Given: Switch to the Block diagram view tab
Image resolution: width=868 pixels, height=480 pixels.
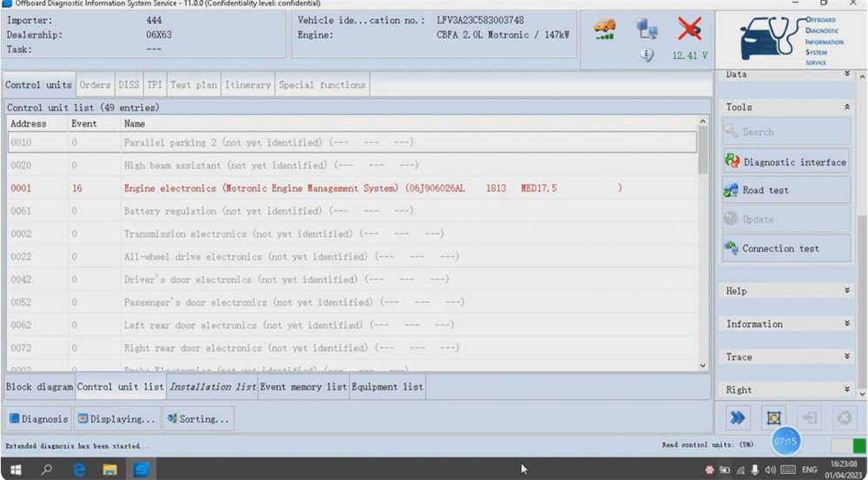Looking at the screenshot, I should [x=39, y=386].
